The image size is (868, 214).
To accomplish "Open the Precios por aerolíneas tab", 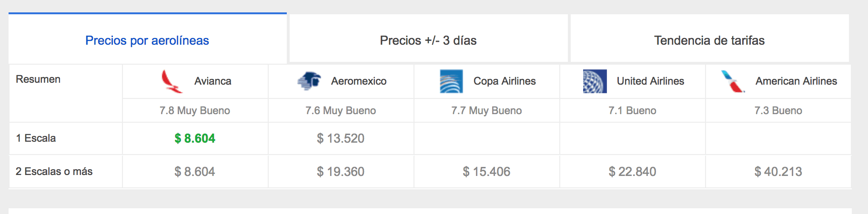I will coord(147,40).
